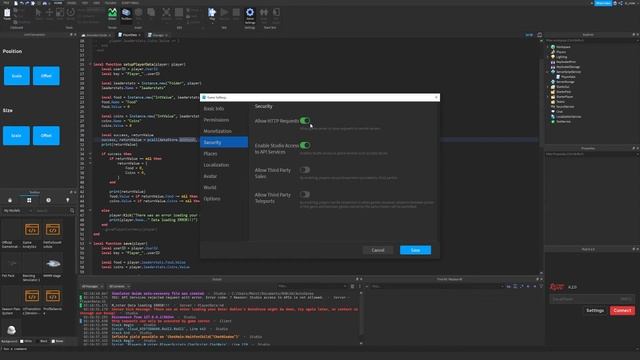Turn off the Allow HTTP Requests toggle
Screen dimensions: 640x360
[x=305, y=120]
